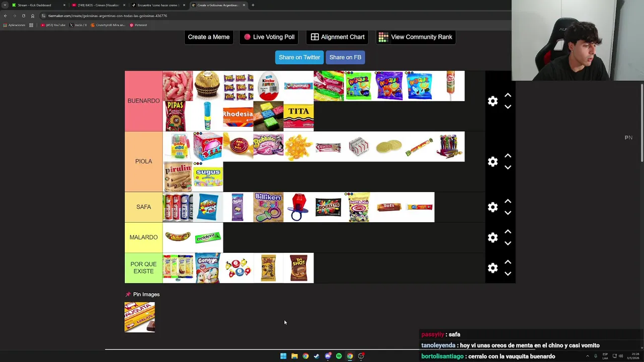Viewport: 644px width, 362px height.
Task: Select the Kinder egg image
Action: [x=268, y=86]
